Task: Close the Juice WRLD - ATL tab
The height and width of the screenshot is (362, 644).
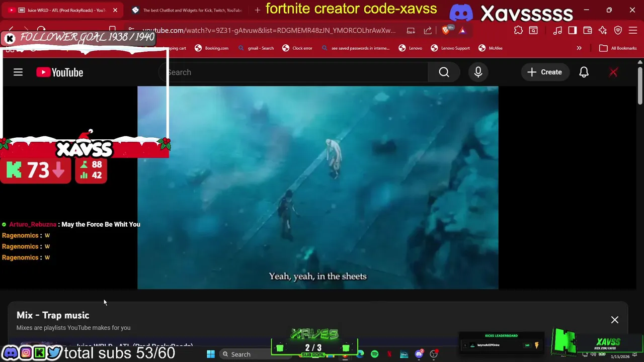Action: click(115, 10)
